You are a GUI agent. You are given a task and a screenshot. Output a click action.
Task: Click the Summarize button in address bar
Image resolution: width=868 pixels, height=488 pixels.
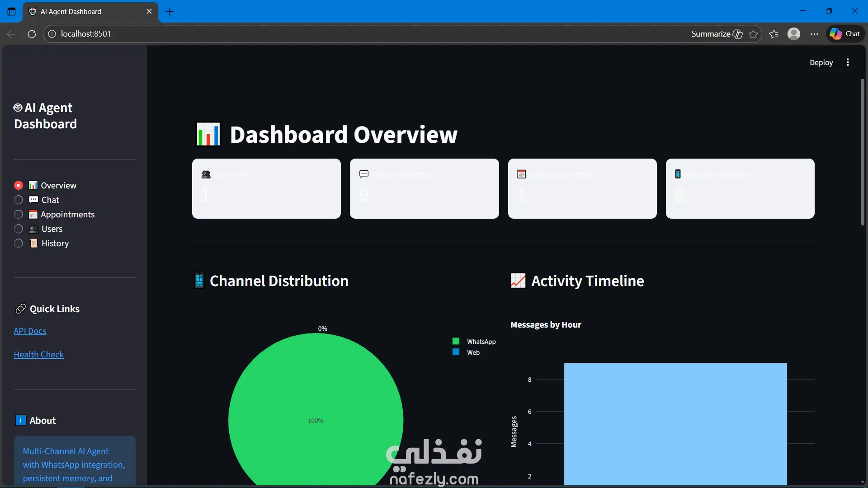(717, 34)
